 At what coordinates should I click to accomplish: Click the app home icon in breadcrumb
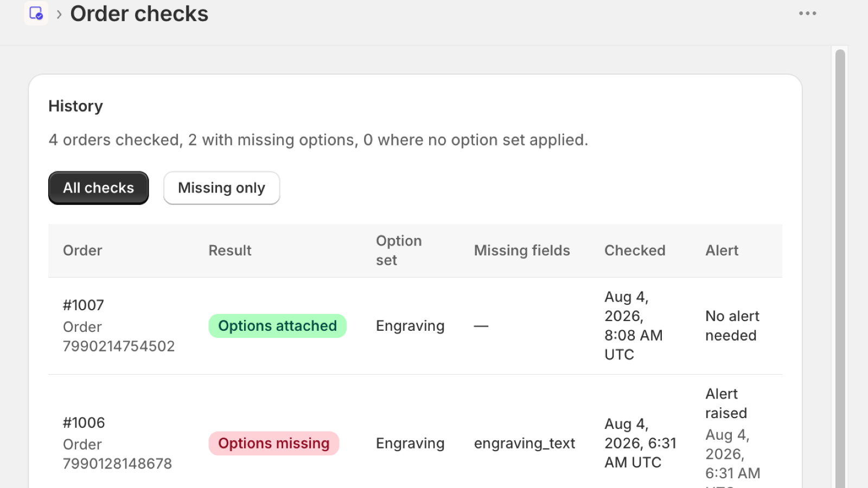point(36,13)
